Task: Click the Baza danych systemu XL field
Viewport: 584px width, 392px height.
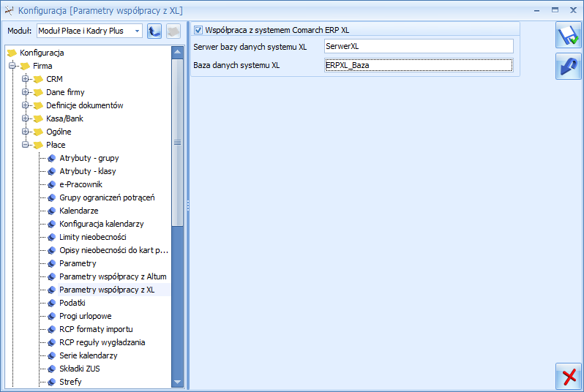Action: (419, 66)
